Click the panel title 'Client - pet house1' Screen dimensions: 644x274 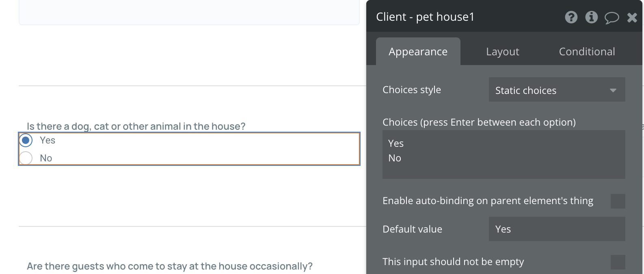(x=425, y=17)
